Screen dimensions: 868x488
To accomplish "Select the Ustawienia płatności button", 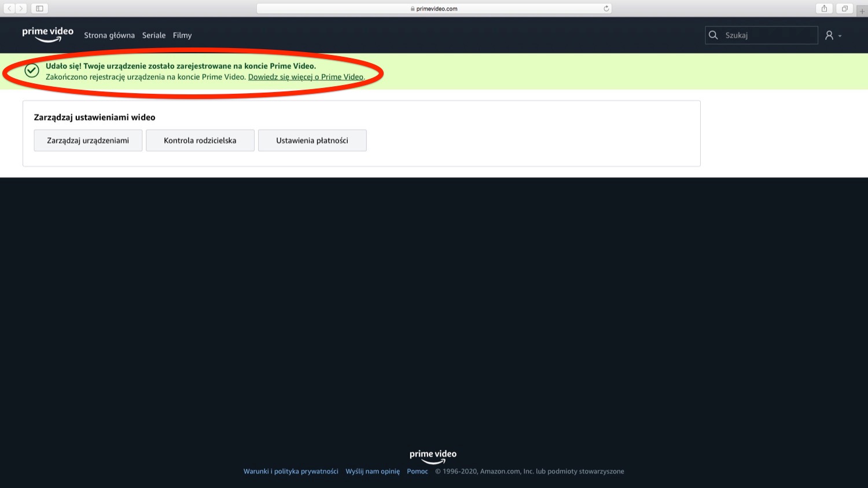I will pyautogui.click(x=312, y=140).
